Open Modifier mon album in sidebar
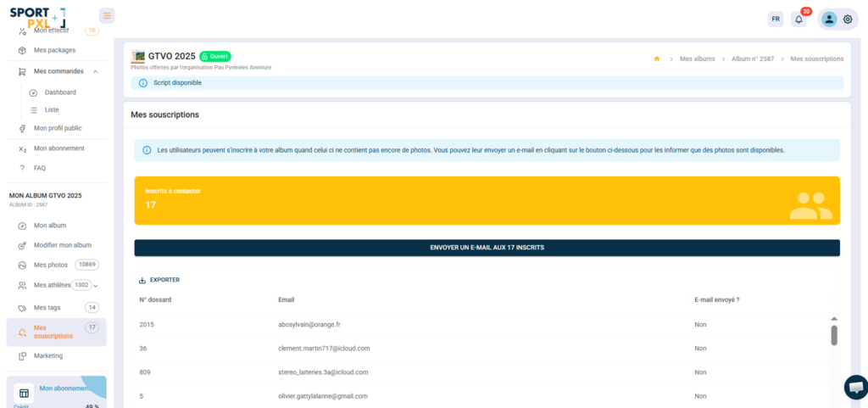The image size is (868, 408). pos(62,245)
